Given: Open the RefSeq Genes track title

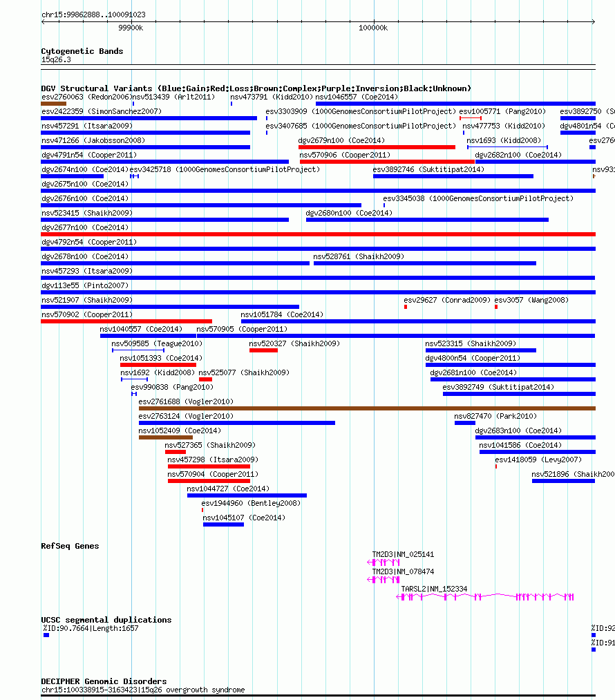Looking at the screenshot, I should click(x=70, y=546).
